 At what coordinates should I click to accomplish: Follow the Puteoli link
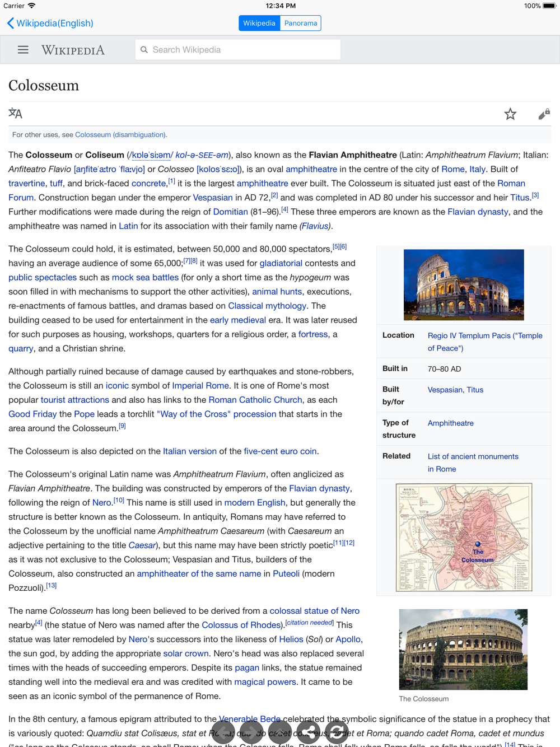[x=286, y=574]
